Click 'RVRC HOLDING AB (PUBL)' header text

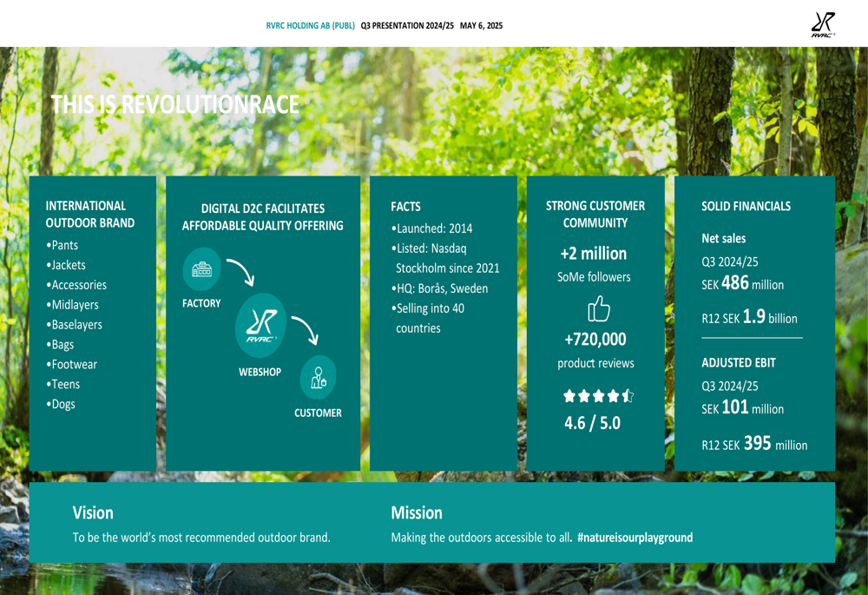coord(310,25)
